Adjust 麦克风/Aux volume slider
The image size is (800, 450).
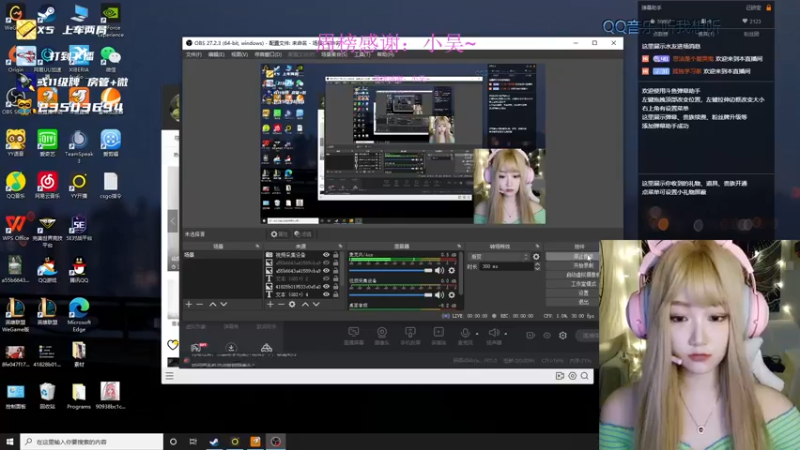tap(391, 270)
